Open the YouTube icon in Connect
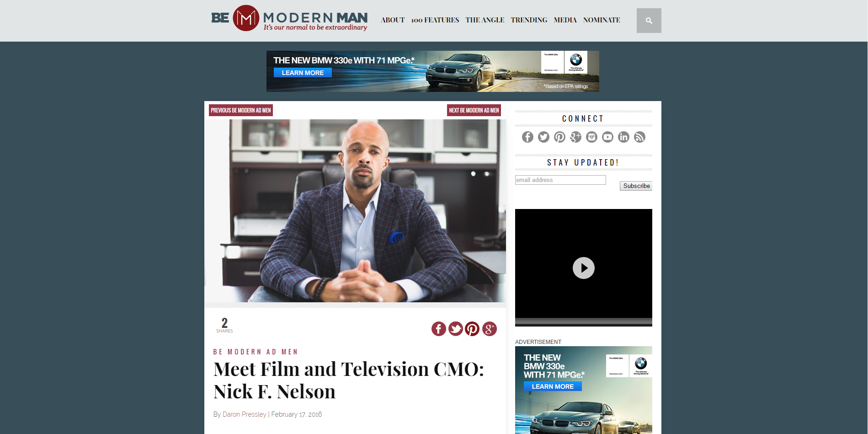The image size is (868, 434). pos(607,137)
